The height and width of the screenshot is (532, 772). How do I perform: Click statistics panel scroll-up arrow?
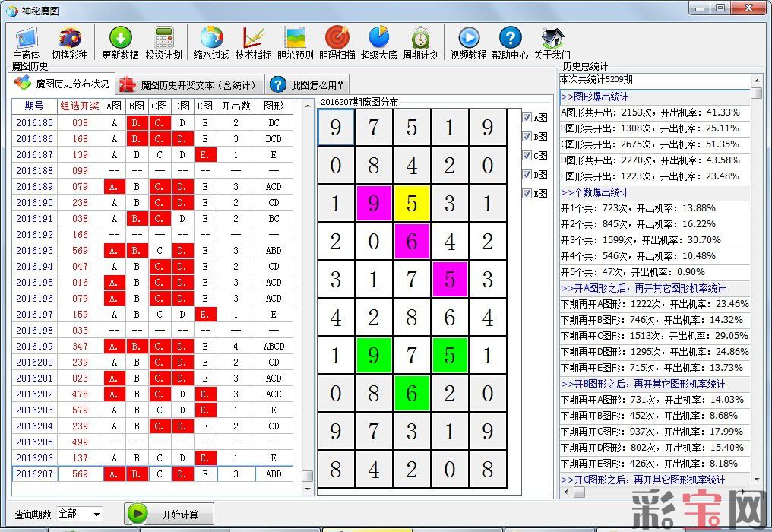click(757, 79)
